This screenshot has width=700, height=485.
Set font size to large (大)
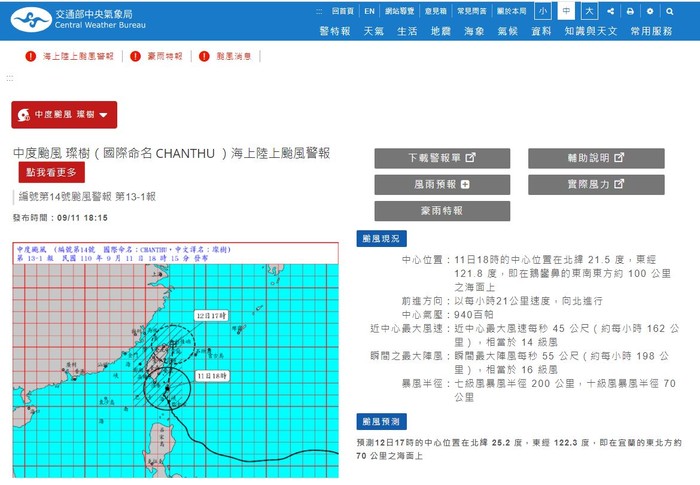590,12
